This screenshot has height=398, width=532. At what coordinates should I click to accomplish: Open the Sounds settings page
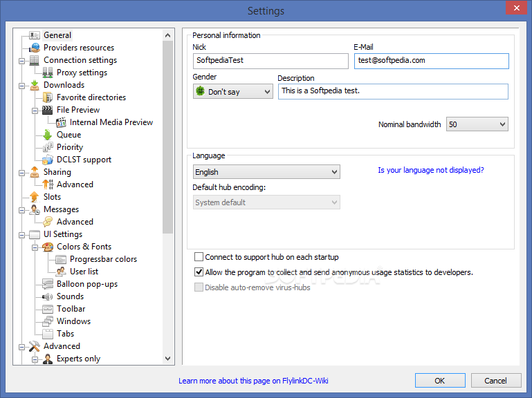pos(71,296)
